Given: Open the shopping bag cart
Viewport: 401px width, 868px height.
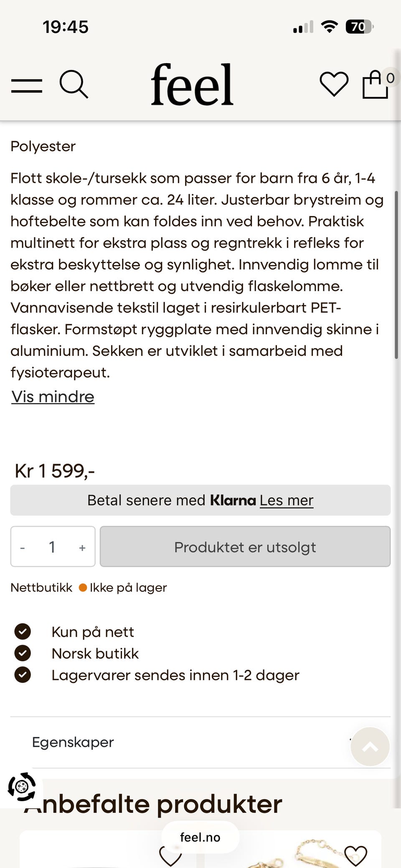Looking at the screenshot, I should tap(375, 84).
